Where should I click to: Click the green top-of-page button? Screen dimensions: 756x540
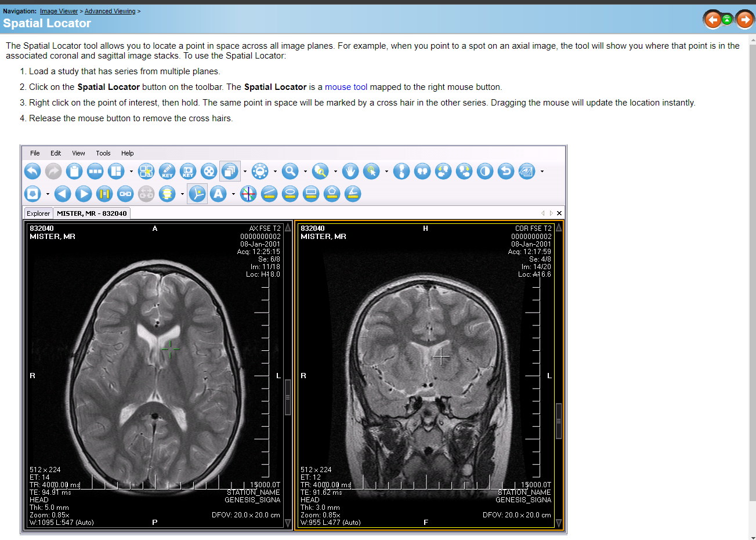727,20
